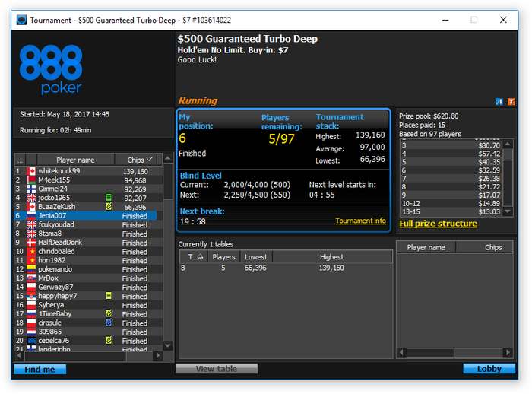Click right panel Player name header
Screen dimensions: 532x394
426,248
